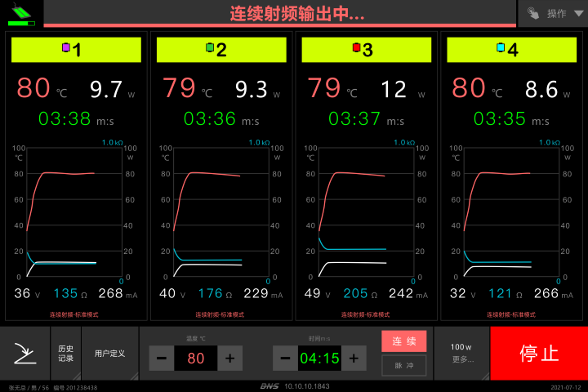Click channel 1 current value 268 mA

pyautogui.click(x=118, y=293)
